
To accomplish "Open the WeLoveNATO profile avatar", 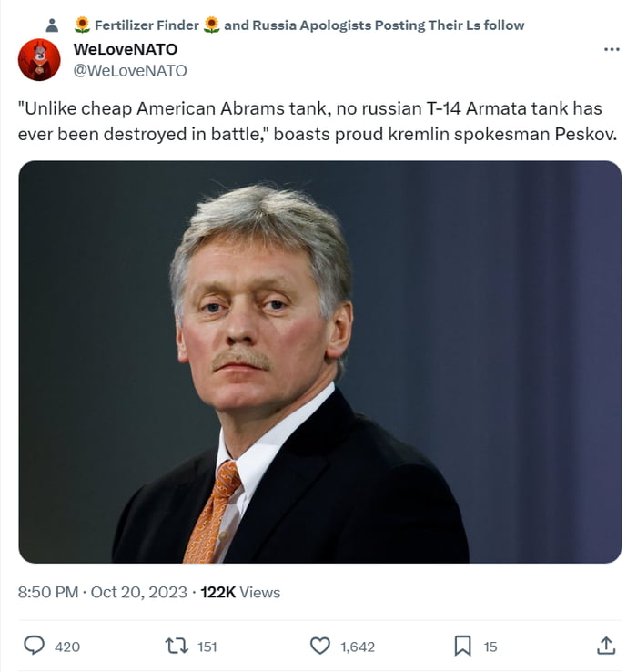I will [39, 60].
